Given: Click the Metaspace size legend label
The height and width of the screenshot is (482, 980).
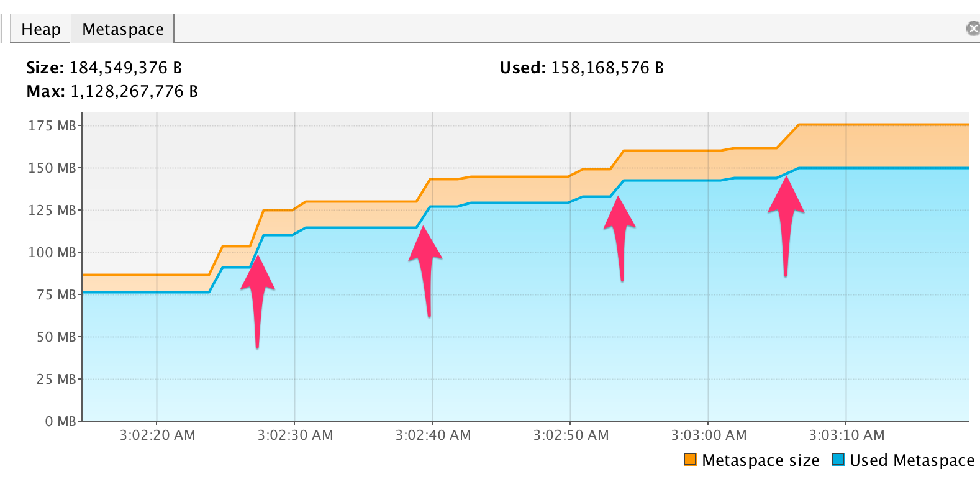Looking at the screenshot, I should [760, 460].
